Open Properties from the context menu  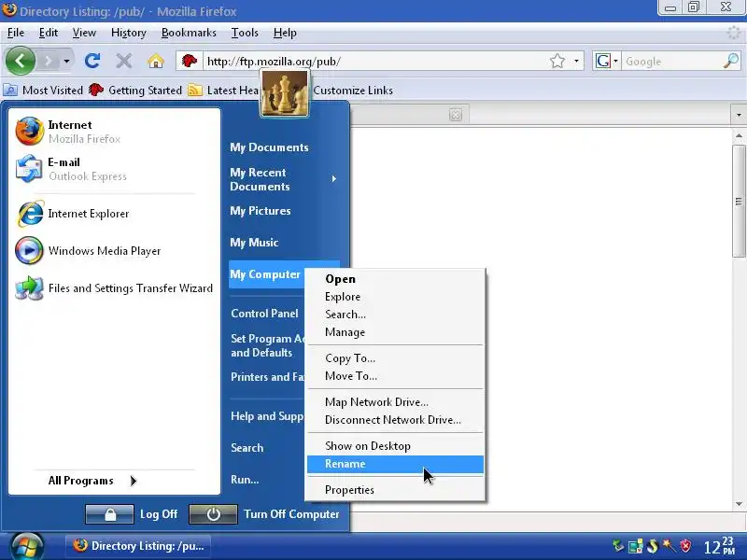pyautogui.click(x=395, y=489)
